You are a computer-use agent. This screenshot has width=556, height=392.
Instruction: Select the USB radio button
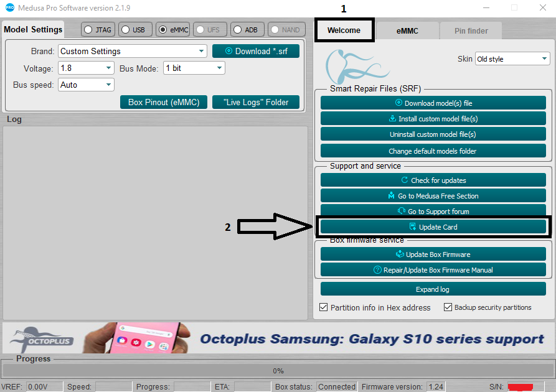tap(135, 30)
